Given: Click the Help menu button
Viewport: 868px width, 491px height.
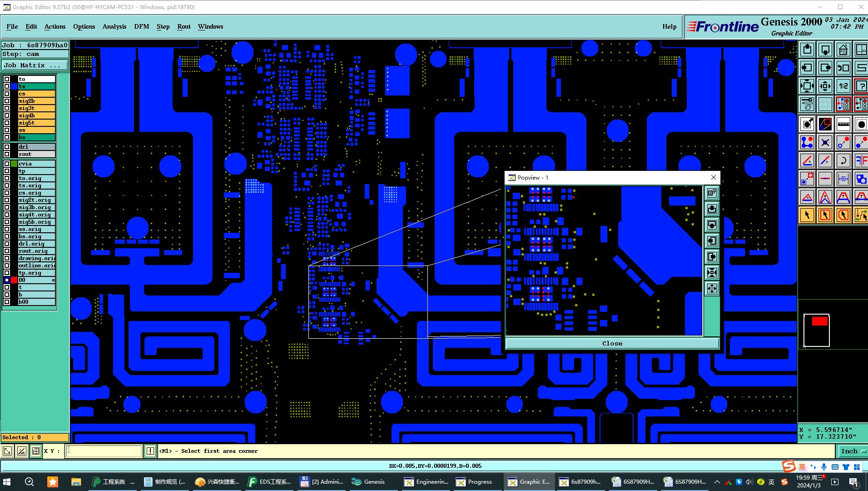Looking at the screenshot, I should (669, 26).
